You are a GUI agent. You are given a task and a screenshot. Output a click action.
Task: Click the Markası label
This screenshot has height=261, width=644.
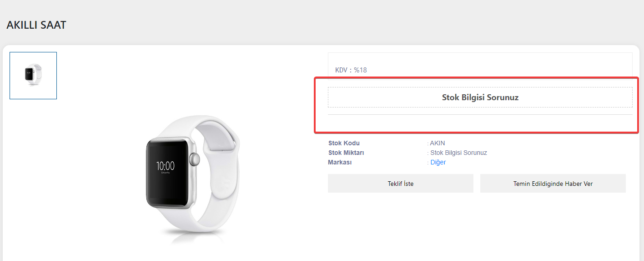(x=340, y=162)
